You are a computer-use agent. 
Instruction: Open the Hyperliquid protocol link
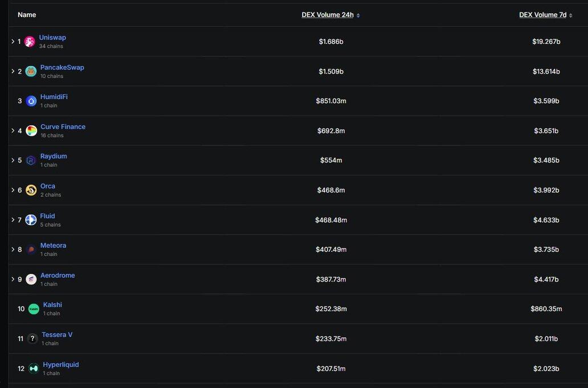pos(61,365)
